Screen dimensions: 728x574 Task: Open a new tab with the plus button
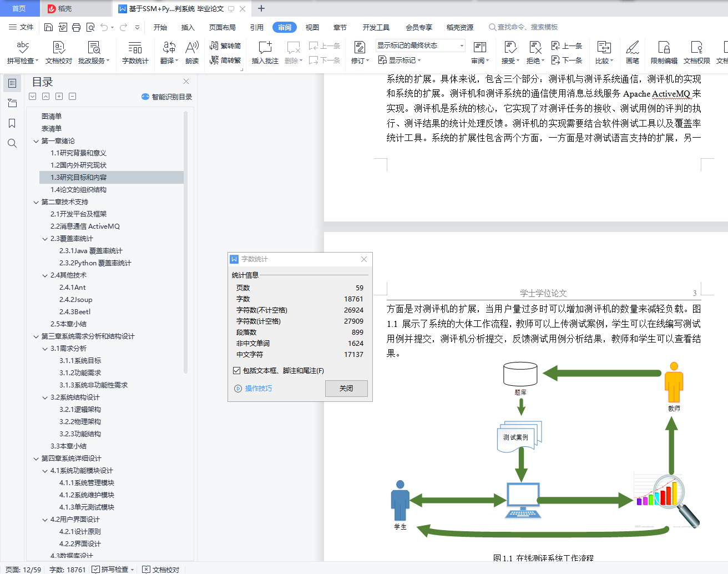[x=261, y=8]
